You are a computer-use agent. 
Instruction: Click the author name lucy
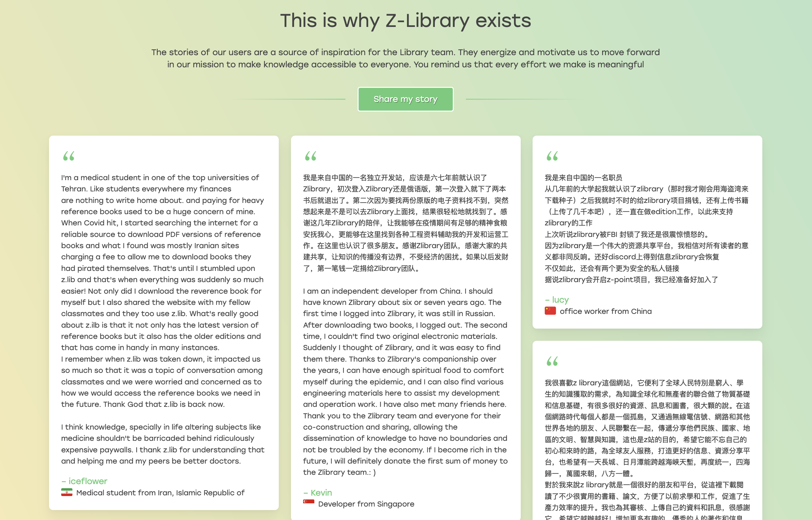(560, 299)
